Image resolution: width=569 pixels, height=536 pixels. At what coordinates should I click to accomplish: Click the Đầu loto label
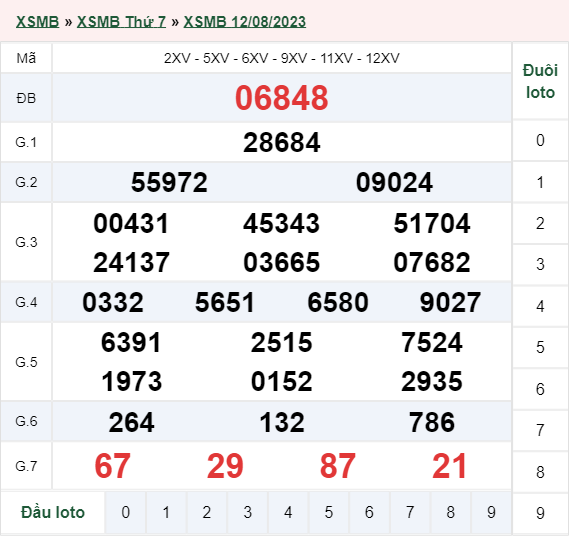(53, 512)
